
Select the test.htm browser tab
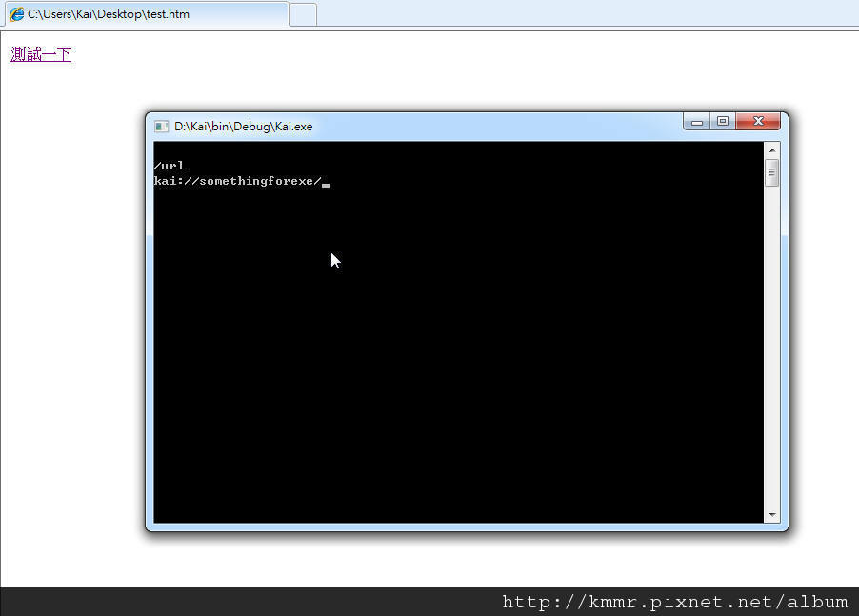point(147,14)
